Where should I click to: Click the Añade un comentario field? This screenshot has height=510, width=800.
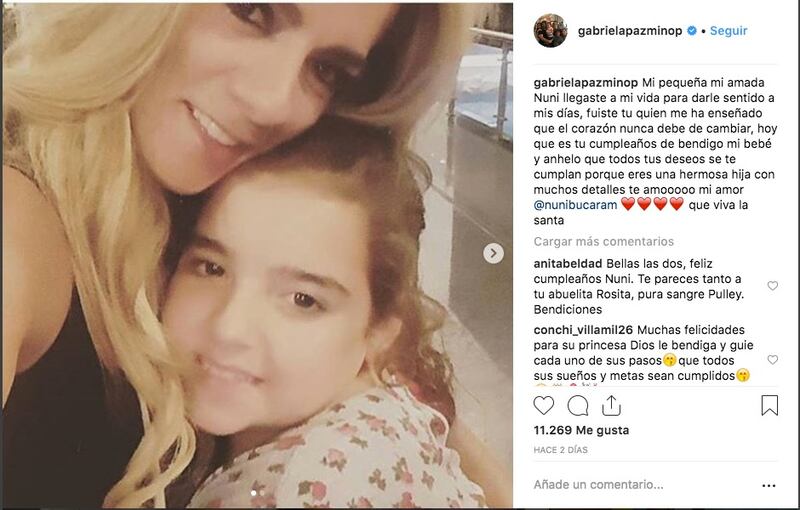[x=643, y=484]
